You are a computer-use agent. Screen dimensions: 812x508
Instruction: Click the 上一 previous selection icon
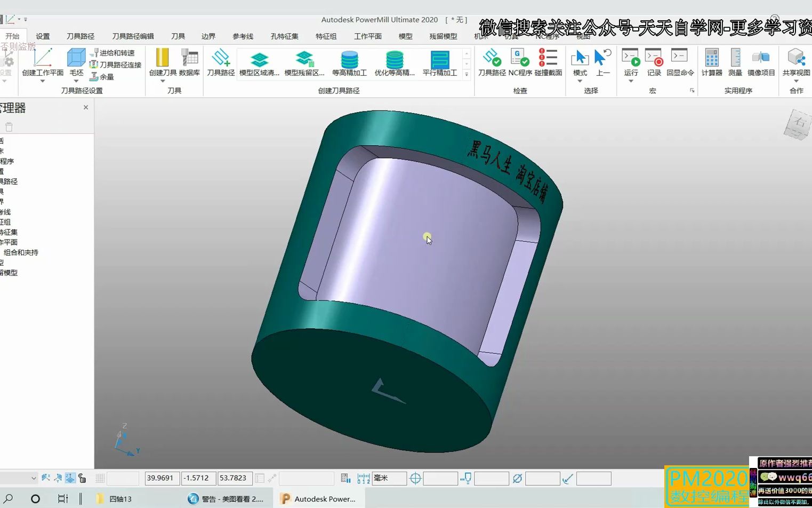(x=603, y=58)
